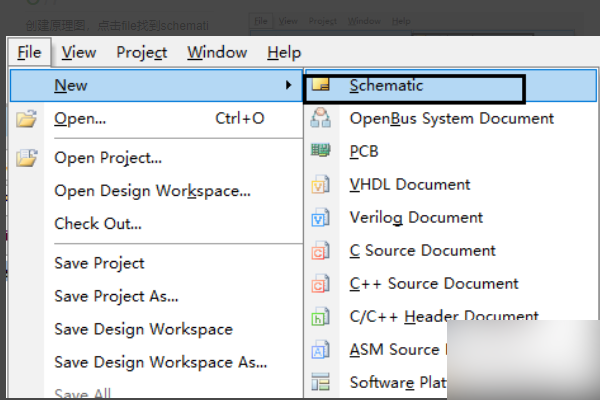Click the Open Project folder icon
This screenshot has width=600, height=400.
tap(27, 158)
